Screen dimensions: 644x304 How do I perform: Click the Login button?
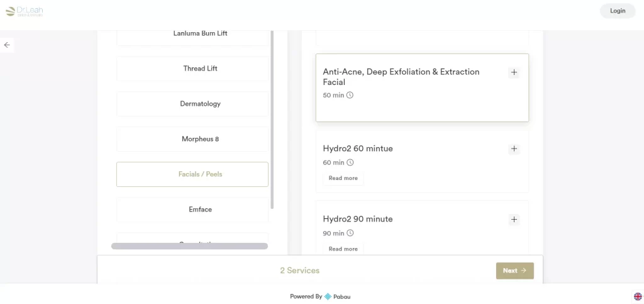[618, 11]
